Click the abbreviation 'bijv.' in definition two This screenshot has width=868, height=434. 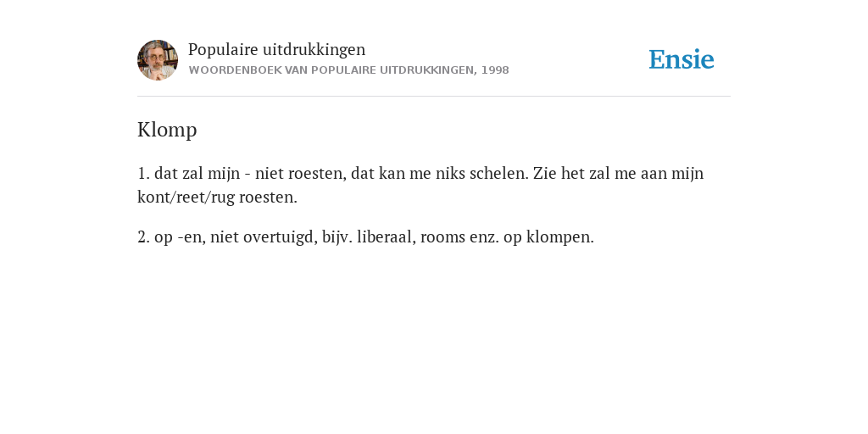pos(337,237)
